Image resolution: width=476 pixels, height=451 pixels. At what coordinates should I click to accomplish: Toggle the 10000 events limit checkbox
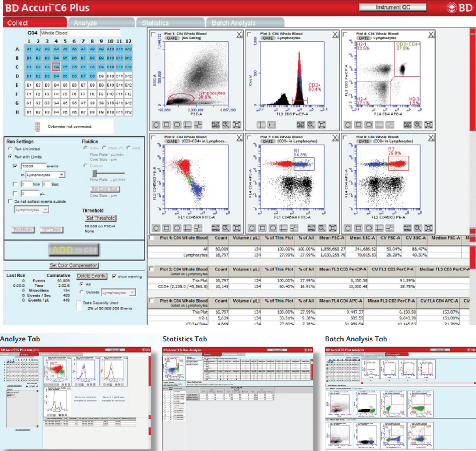[15, 166]
